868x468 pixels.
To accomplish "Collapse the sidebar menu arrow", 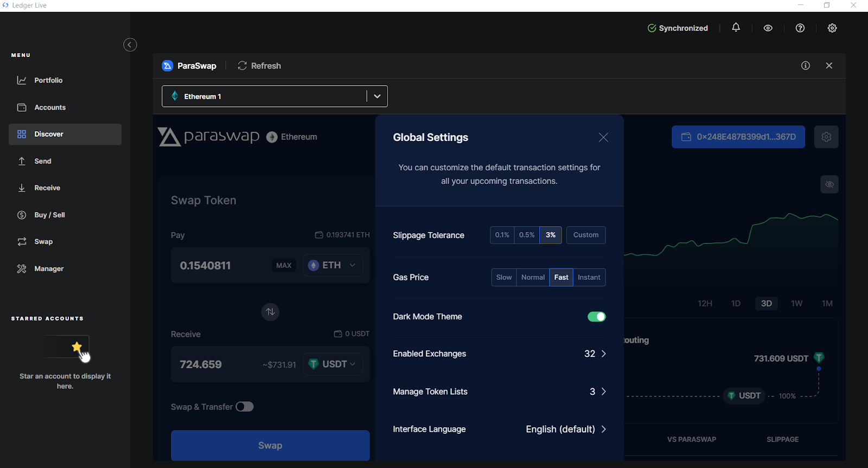I will click(x=130, y=44).
